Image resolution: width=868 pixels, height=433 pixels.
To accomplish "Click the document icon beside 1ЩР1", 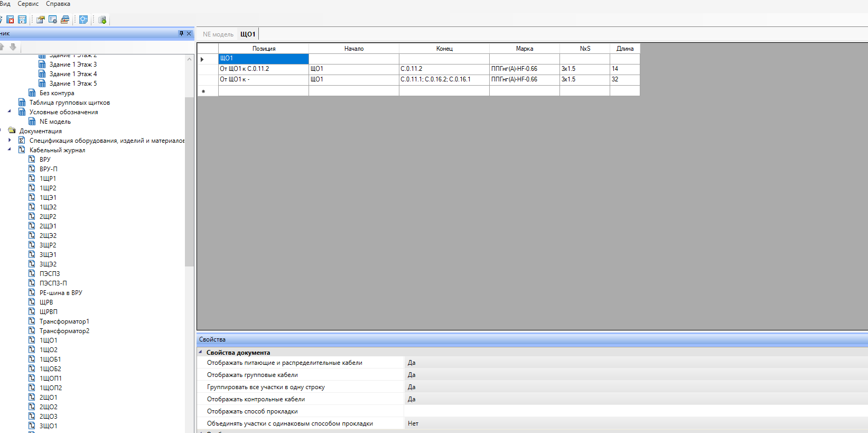I will click(32, 178).
